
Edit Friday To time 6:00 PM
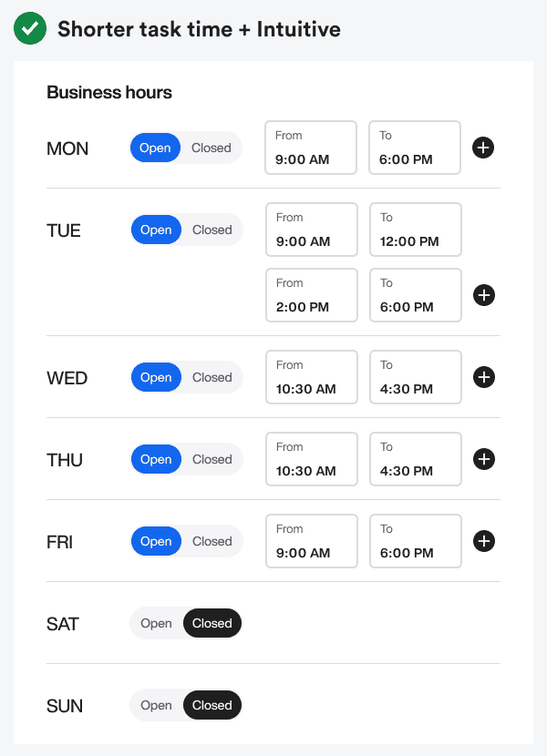[x=415, y=541]
